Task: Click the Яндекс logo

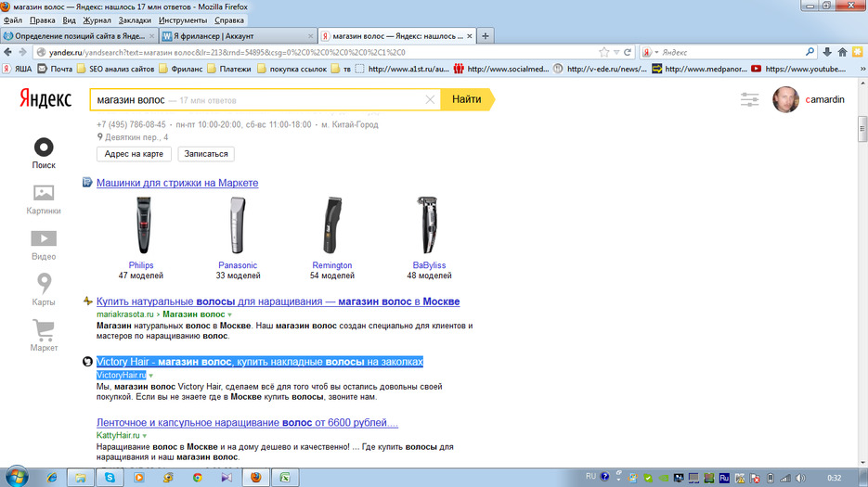Action: coord(45,99)
